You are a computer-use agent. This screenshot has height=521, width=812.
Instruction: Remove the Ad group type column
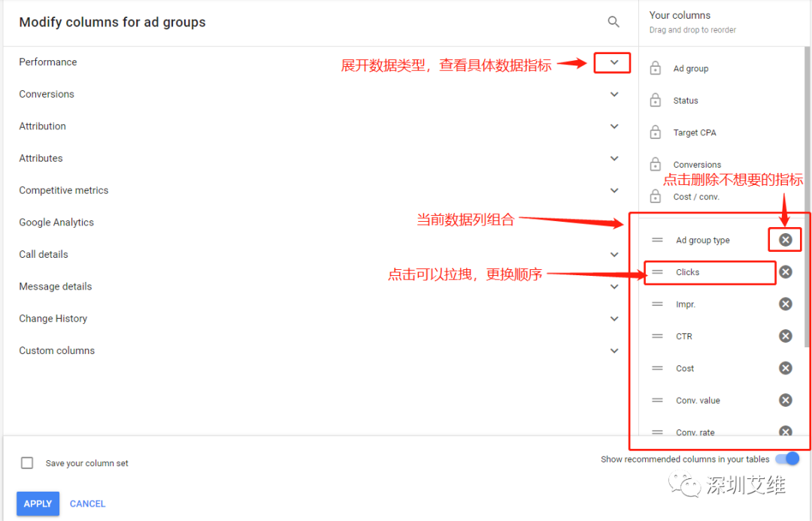[x=785, y=240]
